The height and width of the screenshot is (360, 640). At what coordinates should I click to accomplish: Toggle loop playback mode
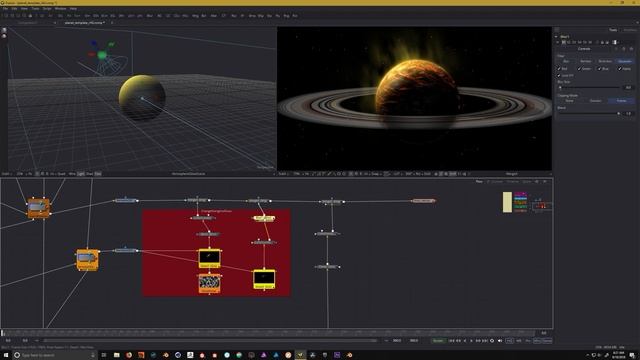(492, 340)
